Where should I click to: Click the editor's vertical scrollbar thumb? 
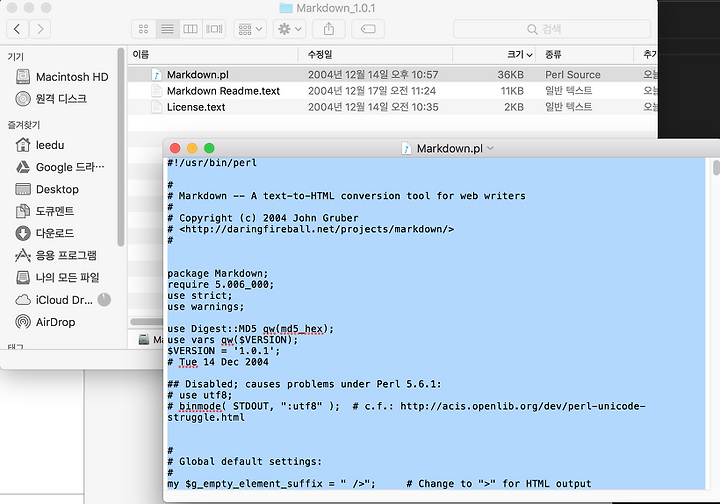tap(716, 168)
